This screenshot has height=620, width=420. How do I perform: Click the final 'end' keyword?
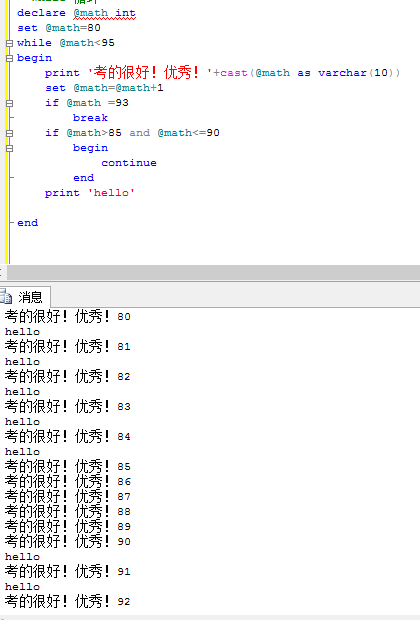28,223
